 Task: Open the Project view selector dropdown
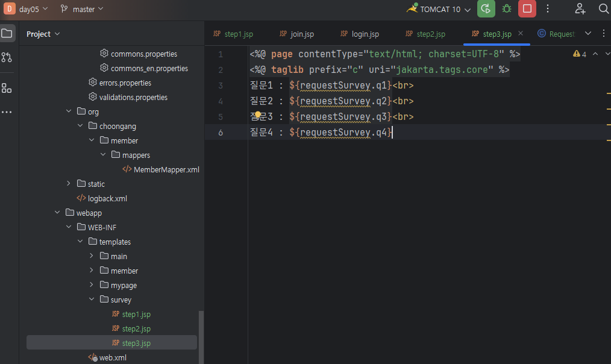43,34
